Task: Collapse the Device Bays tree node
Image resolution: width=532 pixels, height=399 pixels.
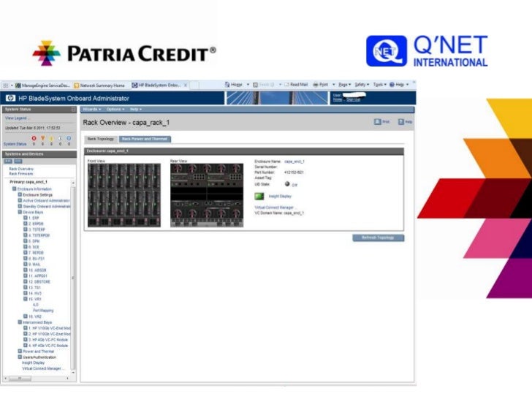Action: tap(20, 212)
